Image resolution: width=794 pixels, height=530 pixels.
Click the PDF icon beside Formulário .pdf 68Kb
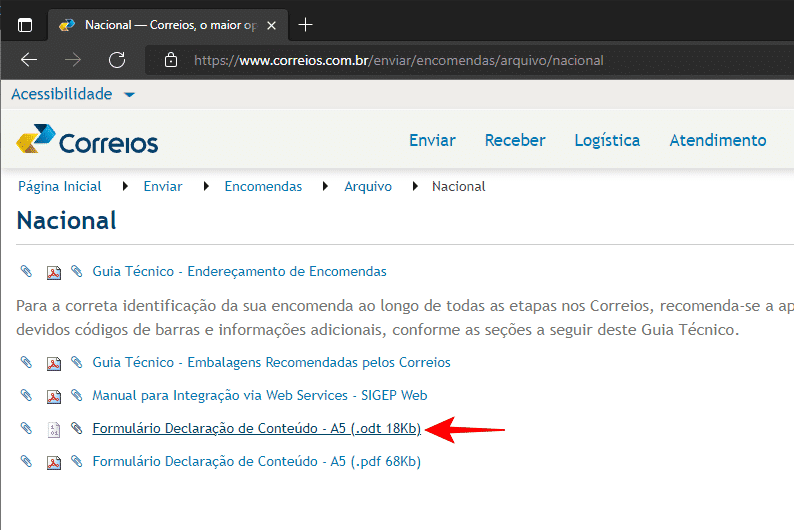tap(54, 463)
